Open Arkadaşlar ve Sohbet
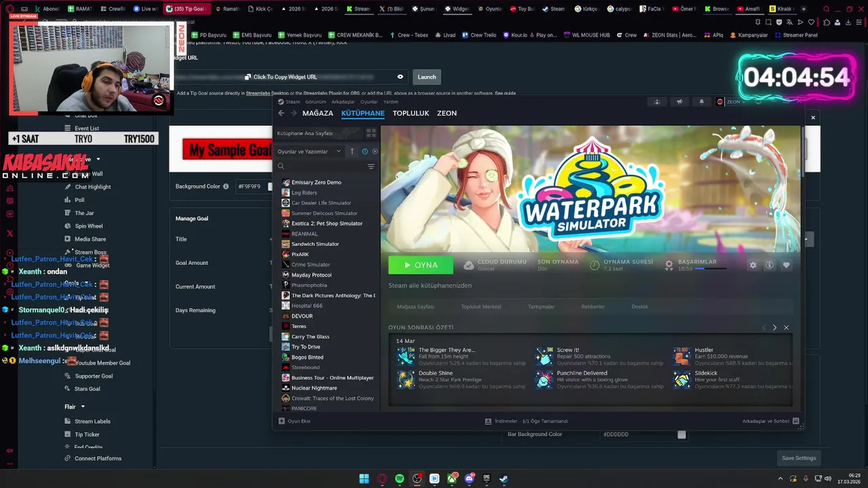The image size is (868, 488). [770, 421]
